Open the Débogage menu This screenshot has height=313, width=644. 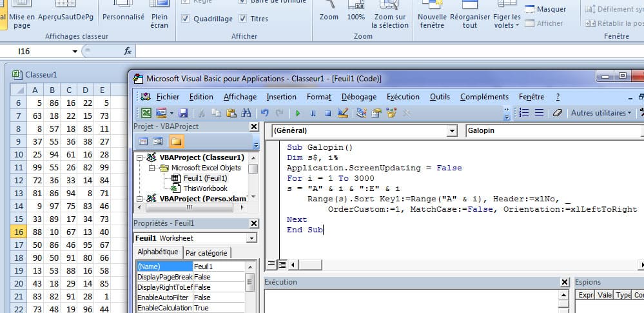point(359,97)
